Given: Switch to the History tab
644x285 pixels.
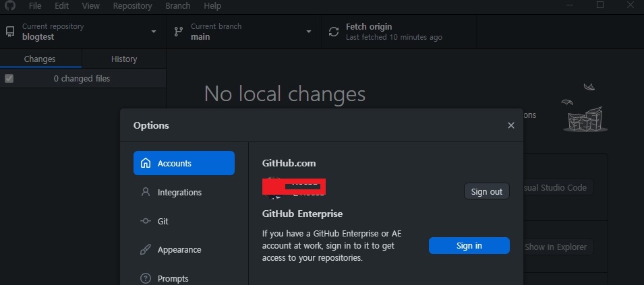Looking at the screenshot, I should point(124,59).
